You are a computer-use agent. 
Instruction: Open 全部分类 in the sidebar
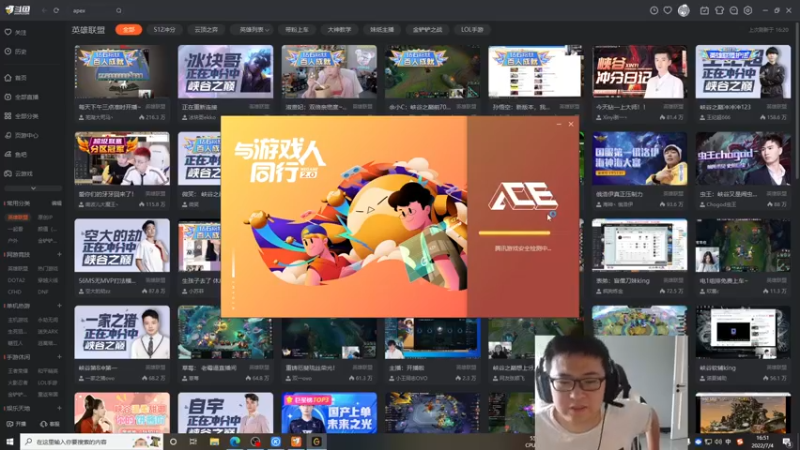22,116
